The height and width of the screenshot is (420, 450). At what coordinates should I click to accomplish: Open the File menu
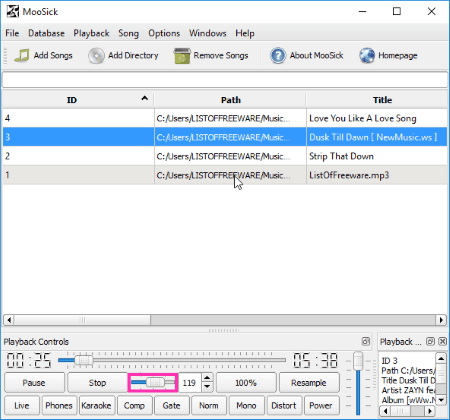click(x=12, y=33)
